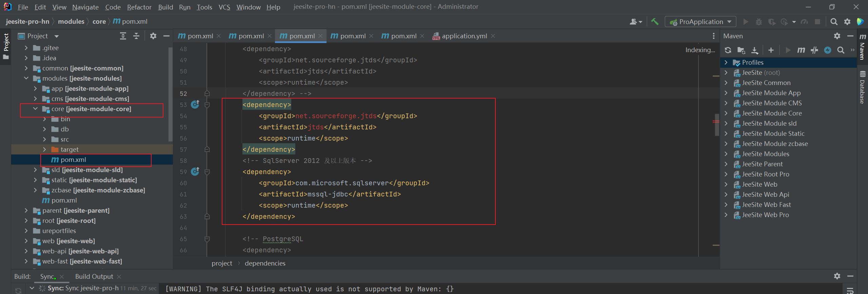
Task: Expand Profiles node in Maven panel
Action: click(x=726, y=62)
